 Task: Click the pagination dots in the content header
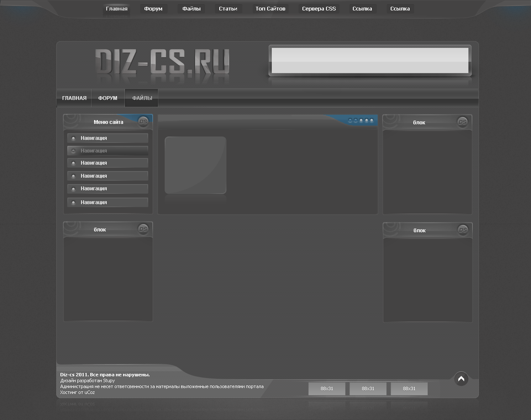coord(361,121)
